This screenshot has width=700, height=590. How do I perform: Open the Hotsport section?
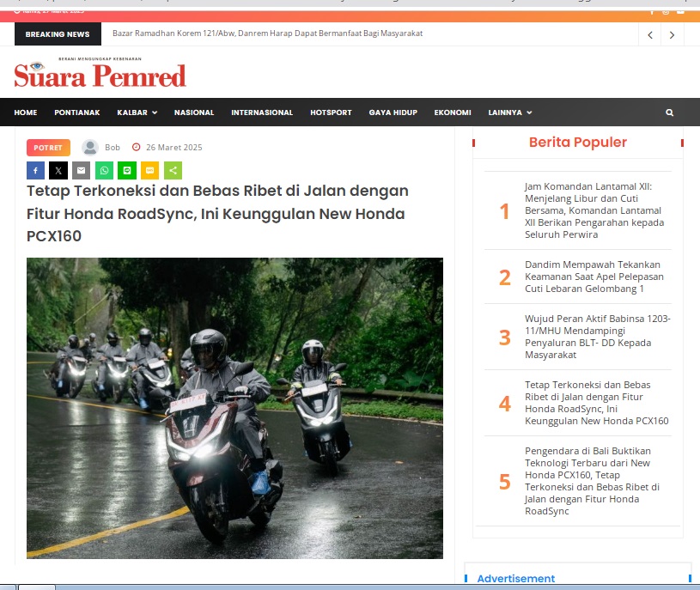point(331,113)
